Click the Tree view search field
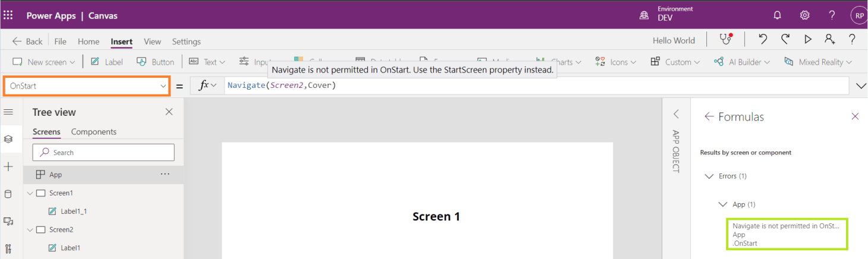Viewport: 868px width, 259px height. click(x=103, y=153)
